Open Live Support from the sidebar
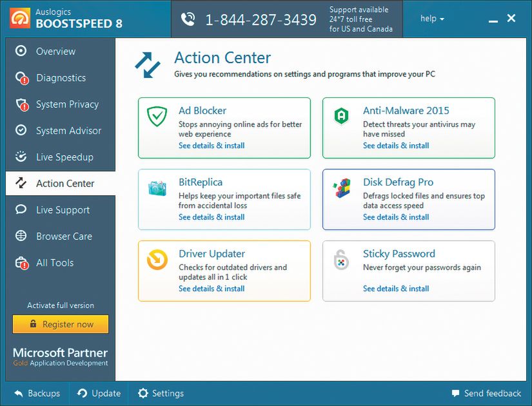 tap(61, 209)
